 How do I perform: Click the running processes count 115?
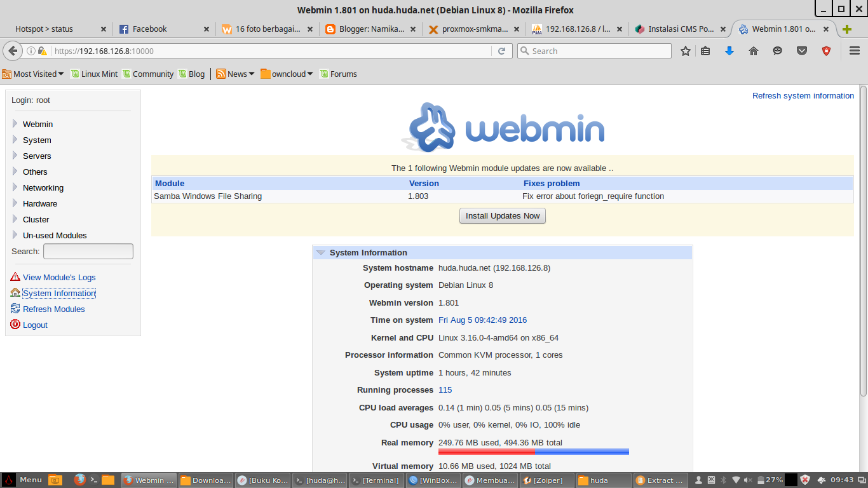click(x=445, y=390)
